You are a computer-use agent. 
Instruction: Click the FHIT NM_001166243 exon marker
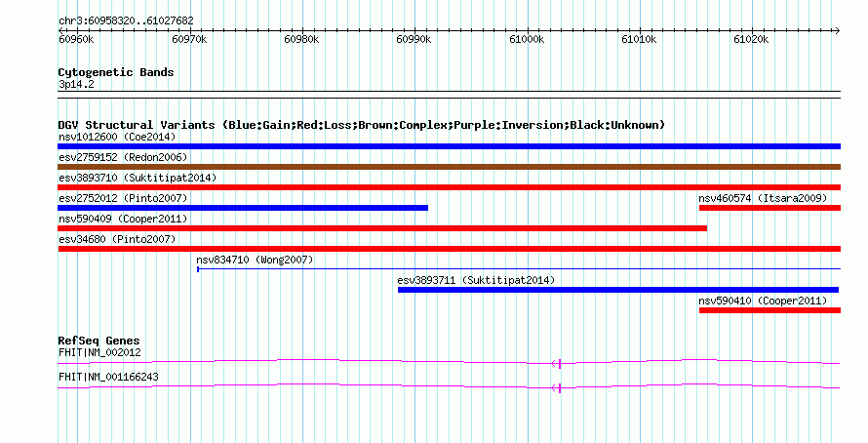(560, 387)
